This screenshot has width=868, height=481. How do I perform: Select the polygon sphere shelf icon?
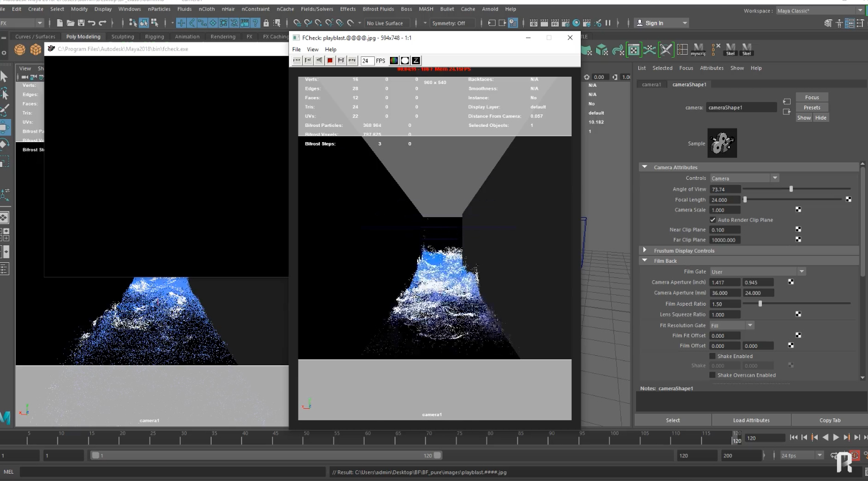point(20,50)
